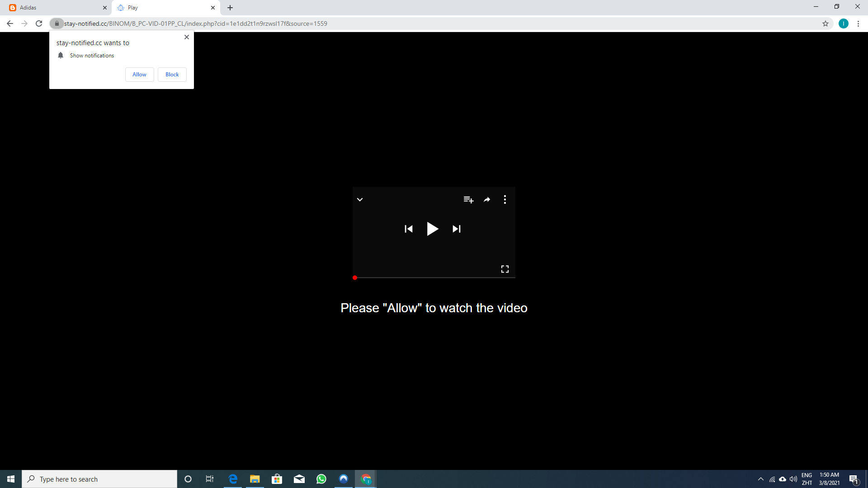Collapse player with the chevron down icon
868x488 pixels.
(360, 200)
